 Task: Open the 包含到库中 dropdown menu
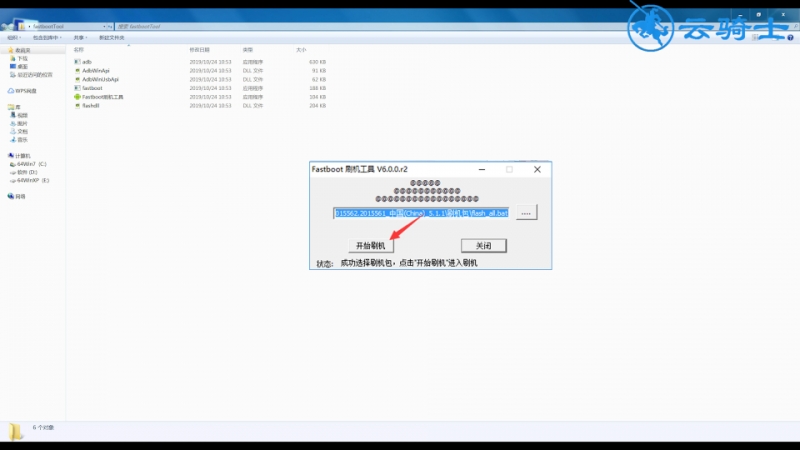pyautogui.click(x=47, y=38)
